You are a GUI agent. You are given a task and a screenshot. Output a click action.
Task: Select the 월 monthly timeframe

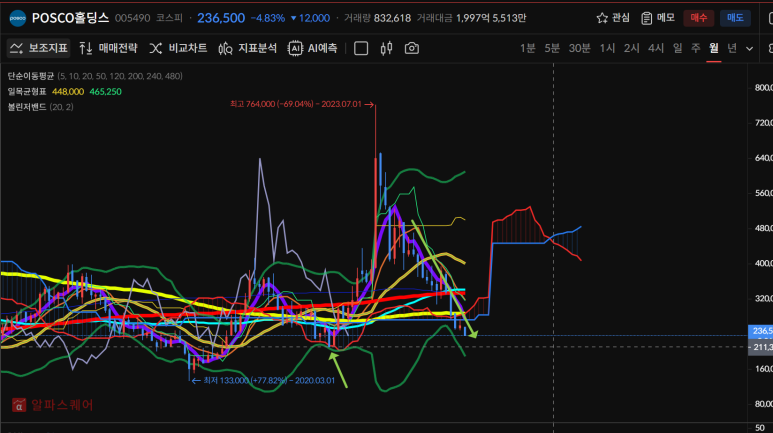pos(713,48)
